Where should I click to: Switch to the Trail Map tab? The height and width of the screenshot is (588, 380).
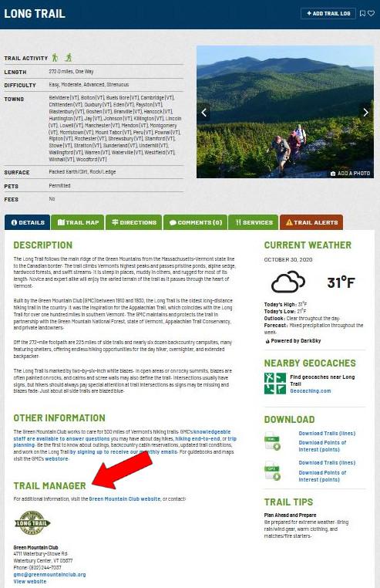point(78,222)
